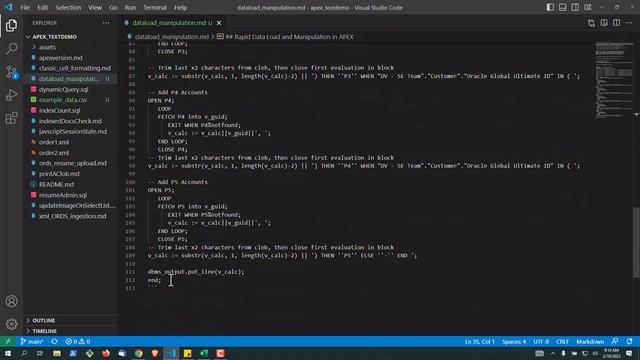Split the editor right

[616, 23]
